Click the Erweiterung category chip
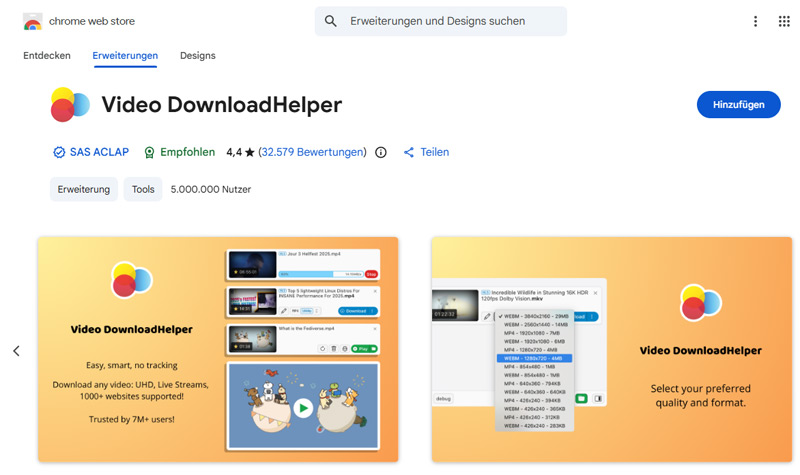The image size is (800, 475). pos(84,189)
